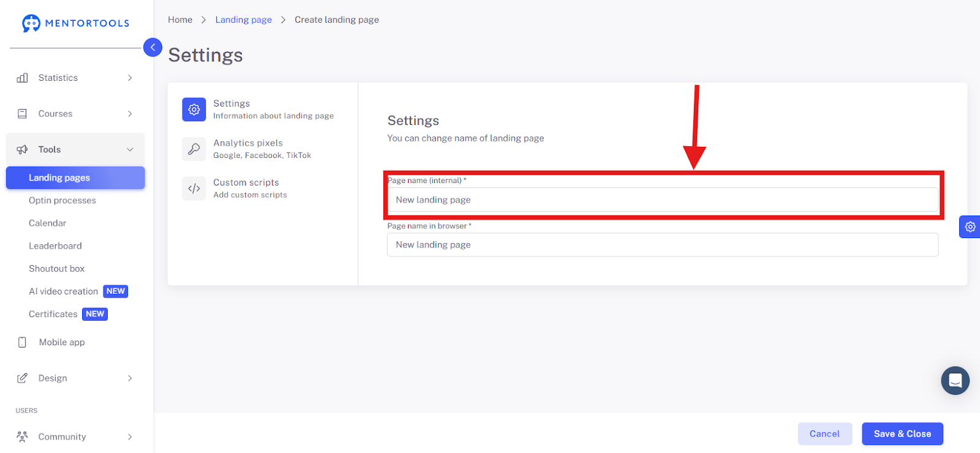Image resolution: width=980 pixels, height=453 pixels.
Task: Click the Courses book icon
Action: click(x=23, y=114)
